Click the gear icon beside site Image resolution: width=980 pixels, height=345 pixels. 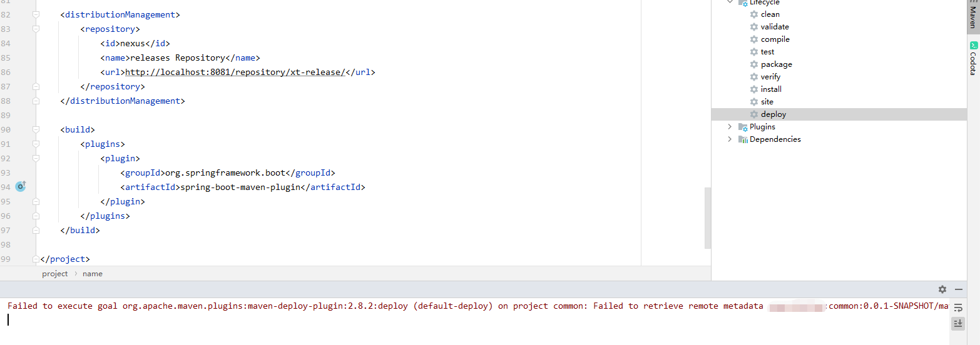coord(754,102)
